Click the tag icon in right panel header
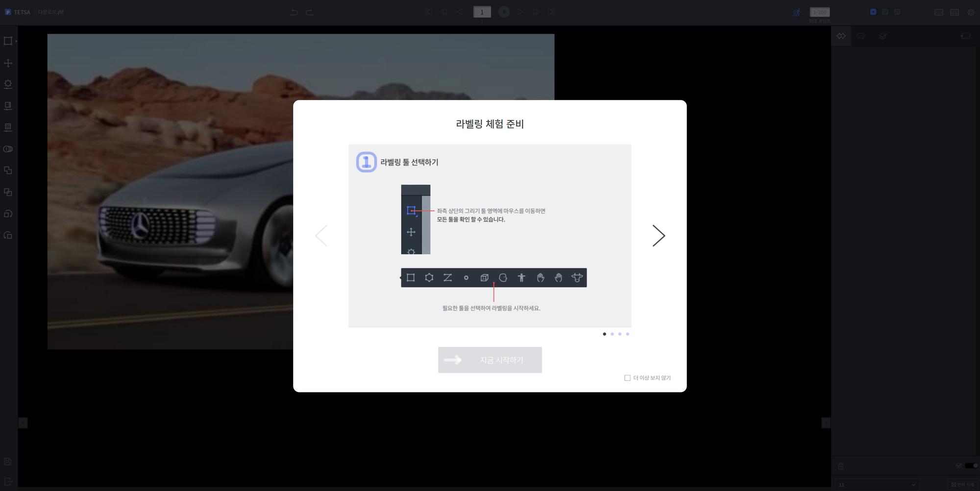This screenshot has width=980, height=491. click(966, 36)
